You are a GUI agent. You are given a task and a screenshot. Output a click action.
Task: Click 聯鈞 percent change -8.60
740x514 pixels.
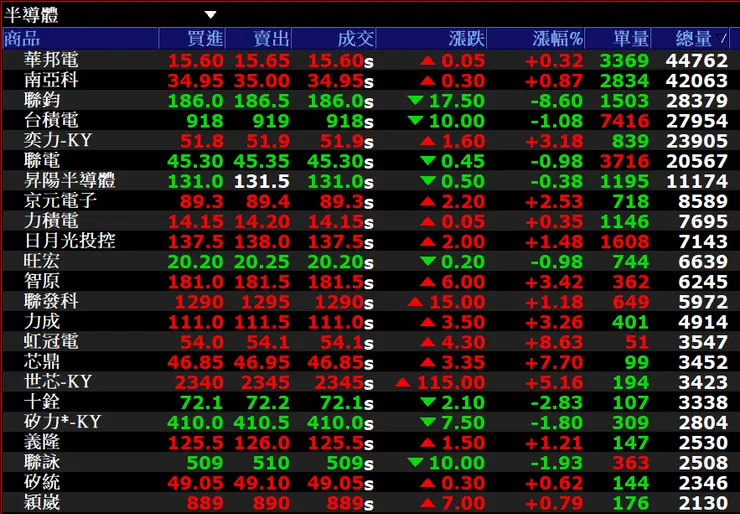coord(557,101)
